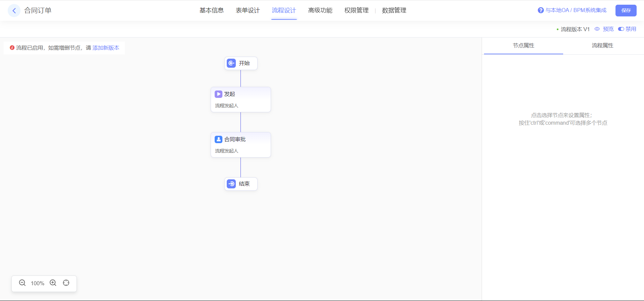The height and width of the screenshot is (301, 644).
Task: Open the 基本信息 tab
Action: pos(211,10)
